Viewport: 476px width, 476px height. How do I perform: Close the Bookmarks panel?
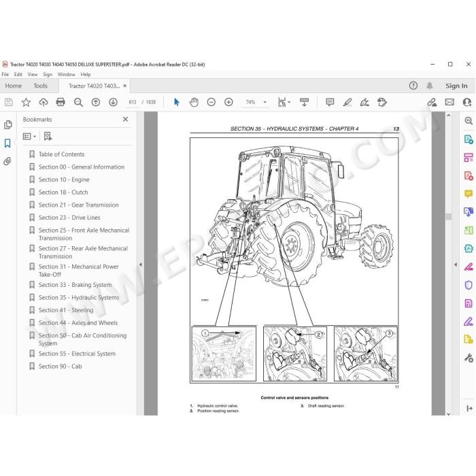click(x=125, y=119)
